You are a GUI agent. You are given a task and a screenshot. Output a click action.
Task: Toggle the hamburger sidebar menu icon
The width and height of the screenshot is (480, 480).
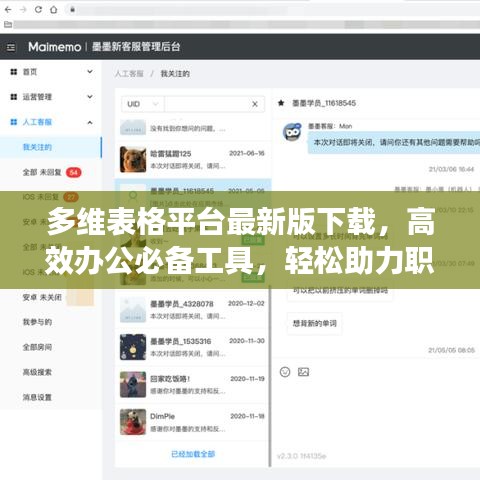tap(11, 47)
